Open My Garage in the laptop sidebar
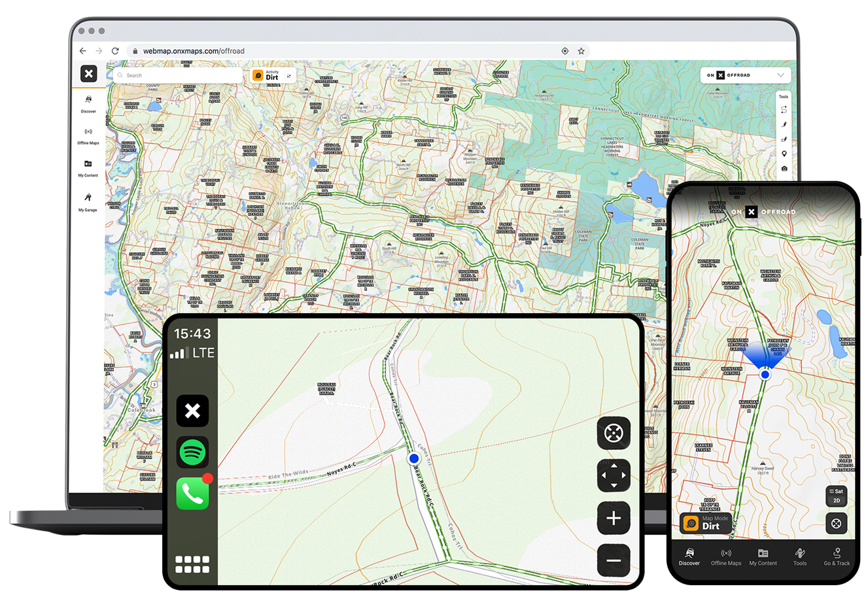 (x=88, y=202)
